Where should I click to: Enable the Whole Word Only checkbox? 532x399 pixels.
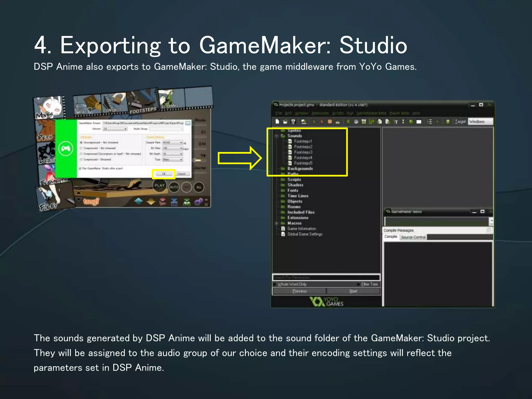275,284
